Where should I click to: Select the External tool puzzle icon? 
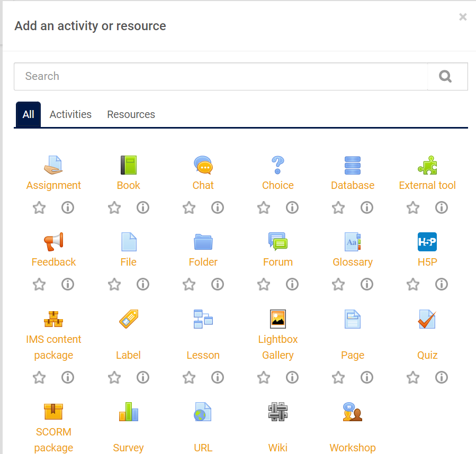427,165
